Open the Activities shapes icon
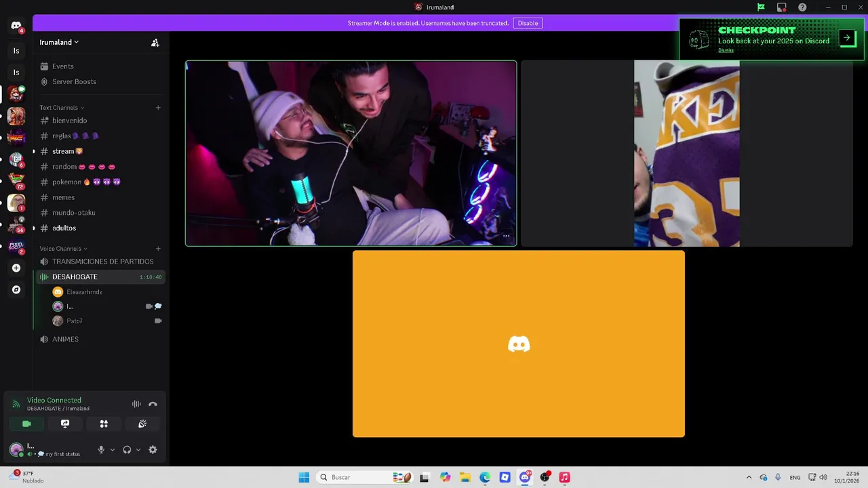This screenshot has width=868, height=488. tap(104, 424)
